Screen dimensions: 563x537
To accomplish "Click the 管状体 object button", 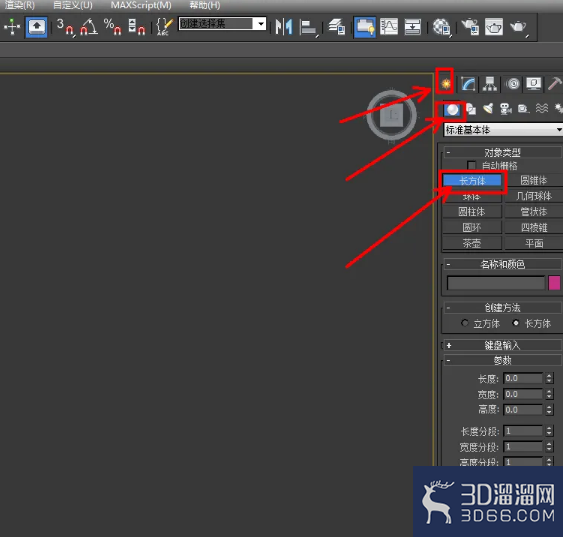I will [534, 212].
